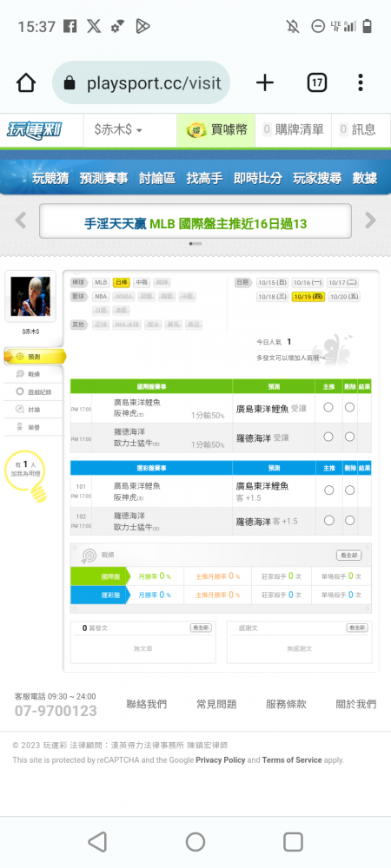
Task: Tap the Android back navigation button
Action: pos(97,842)
